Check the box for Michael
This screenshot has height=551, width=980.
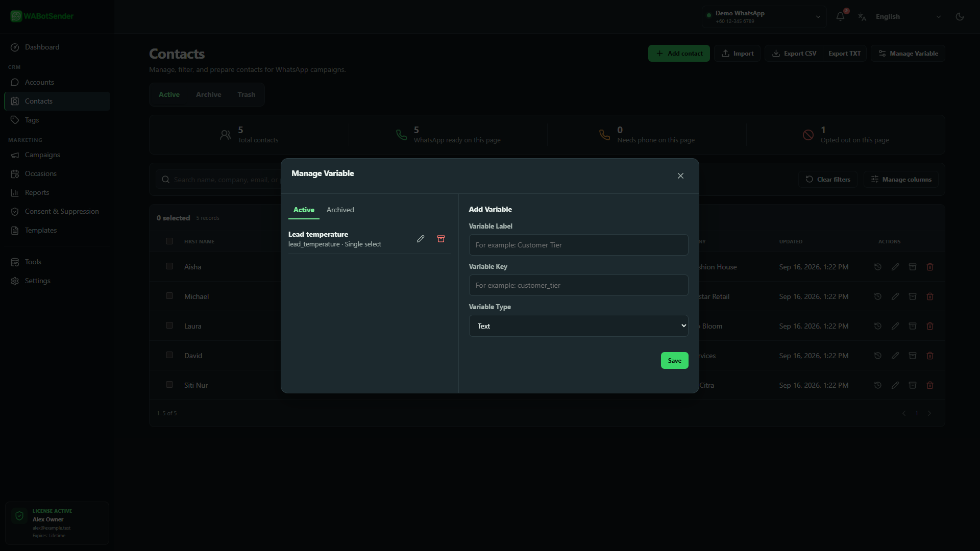click(169, 296)
